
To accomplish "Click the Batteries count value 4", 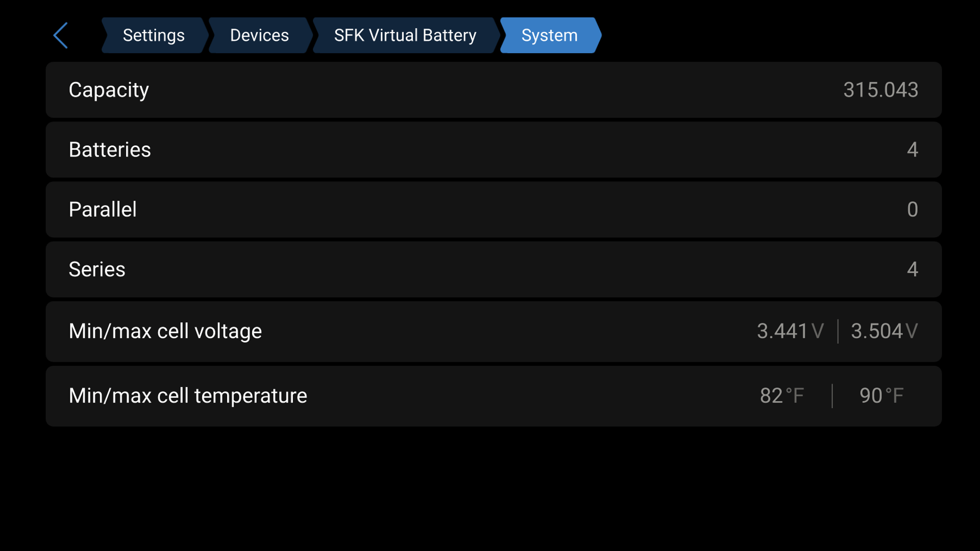I will 913,149.
